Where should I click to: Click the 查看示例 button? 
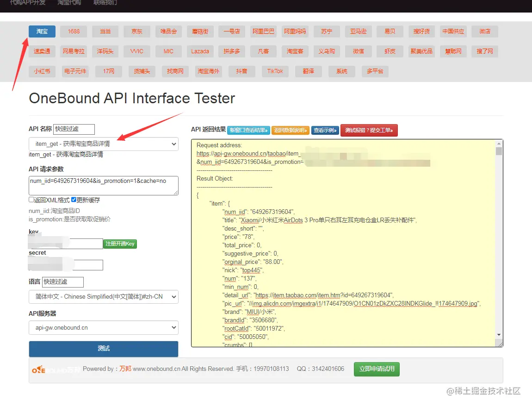coord(325,130)
